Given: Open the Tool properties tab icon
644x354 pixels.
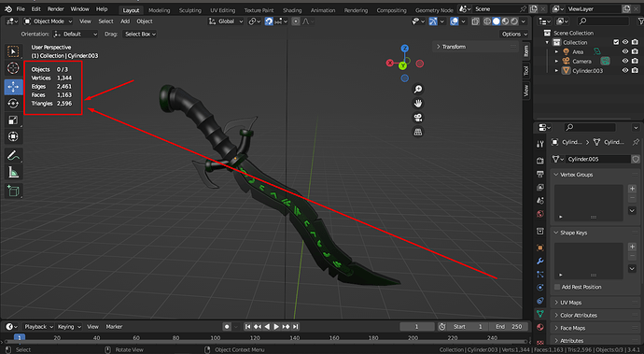Looking at the screenshot, I should coord(540,144).
